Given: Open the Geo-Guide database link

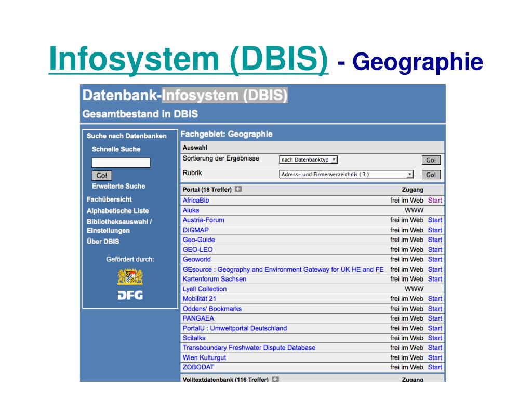Looking at the screenshot, I should tap(199, 240).
